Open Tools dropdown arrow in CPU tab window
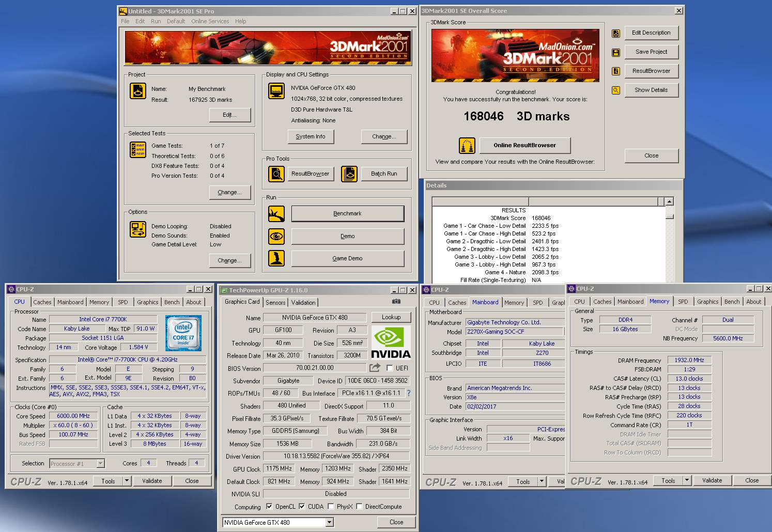Screen dimensions: 772x532 coord(127,481)
